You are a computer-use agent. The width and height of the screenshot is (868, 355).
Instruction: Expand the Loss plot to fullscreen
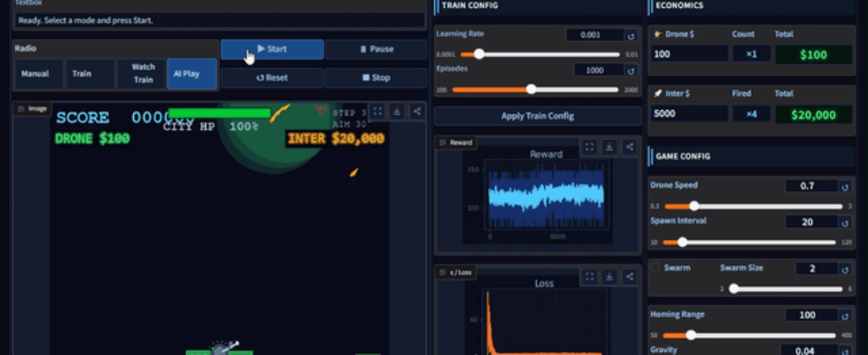589,277
